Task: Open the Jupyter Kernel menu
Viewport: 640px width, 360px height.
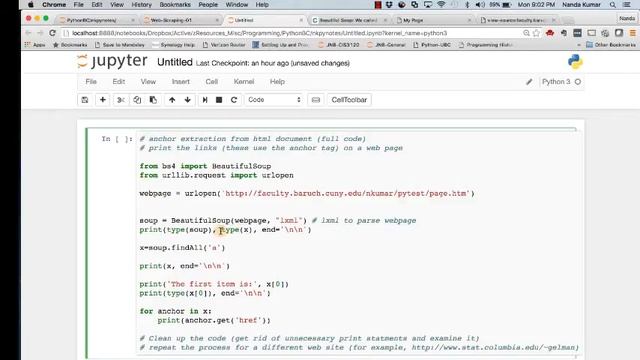Action: pyautogui.click(x=244, y=82)
